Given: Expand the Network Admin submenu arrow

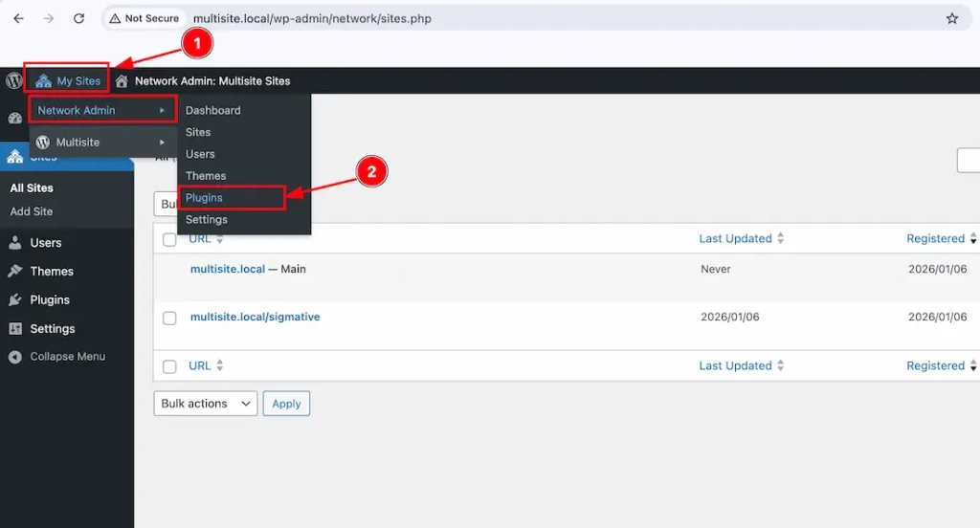Looking at the screenshot, I should click(162, 111).
